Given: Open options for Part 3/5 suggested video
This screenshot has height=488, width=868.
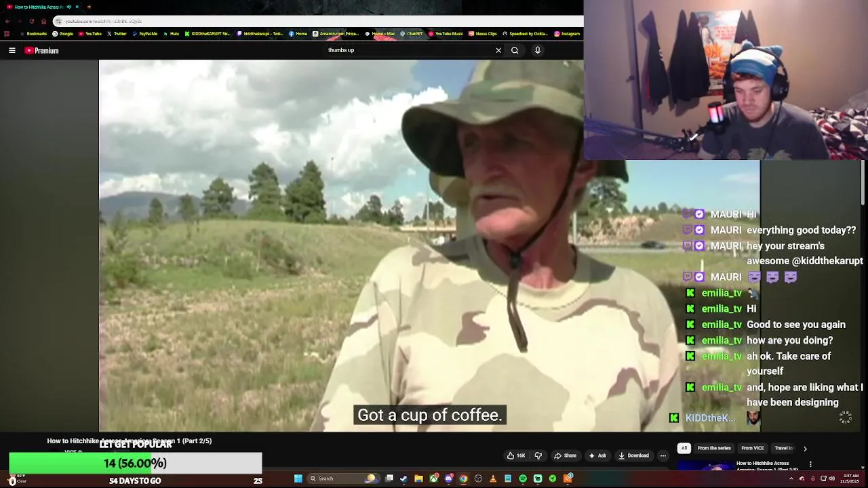Looking at the screenshot, I should click(810, 465).
